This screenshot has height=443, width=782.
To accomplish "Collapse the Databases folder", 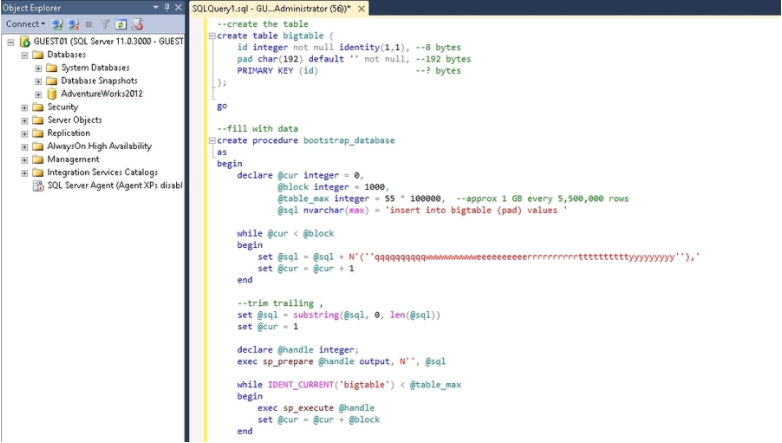I will (x=24, y=55).
